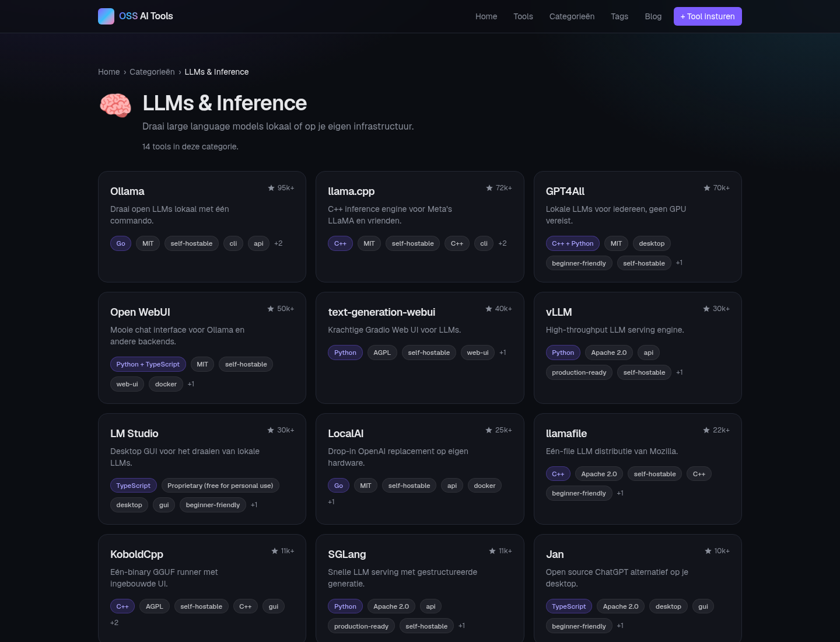The image size is (840, 642).
Task: Click the star icon on the text-generation-webui card
Action: (489, 309)
